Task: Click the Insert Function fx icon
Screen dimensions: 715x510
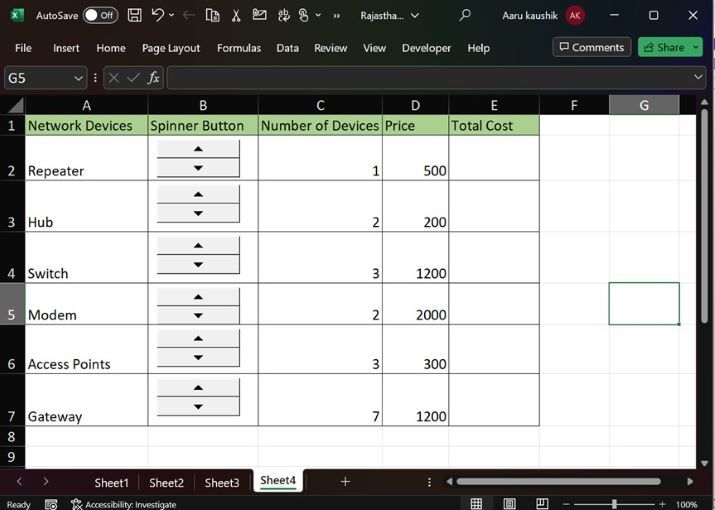Action: click(154, 78)
